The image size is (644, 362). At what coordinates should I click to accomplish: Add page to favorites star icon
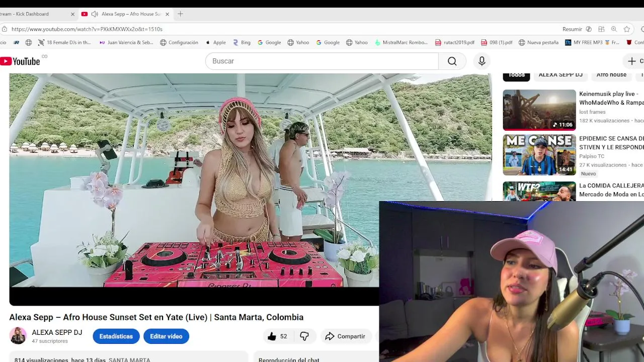click(x=626, y=29)
